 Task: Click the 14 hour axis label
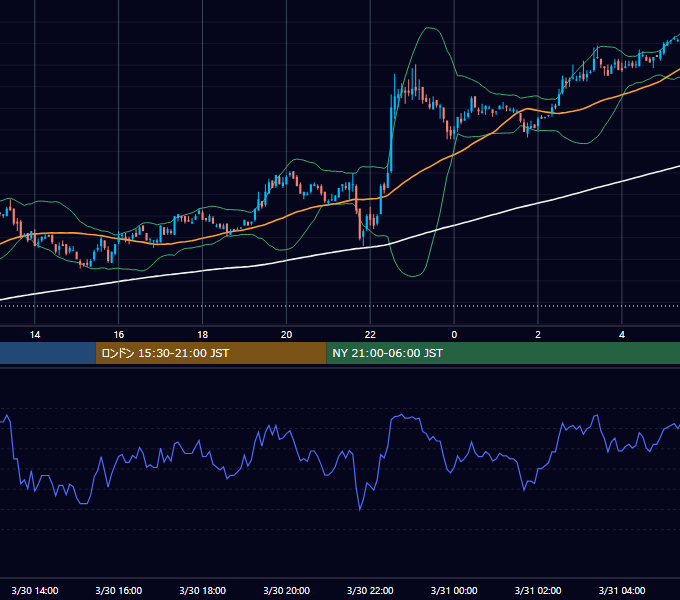click(x=35, y=335)
